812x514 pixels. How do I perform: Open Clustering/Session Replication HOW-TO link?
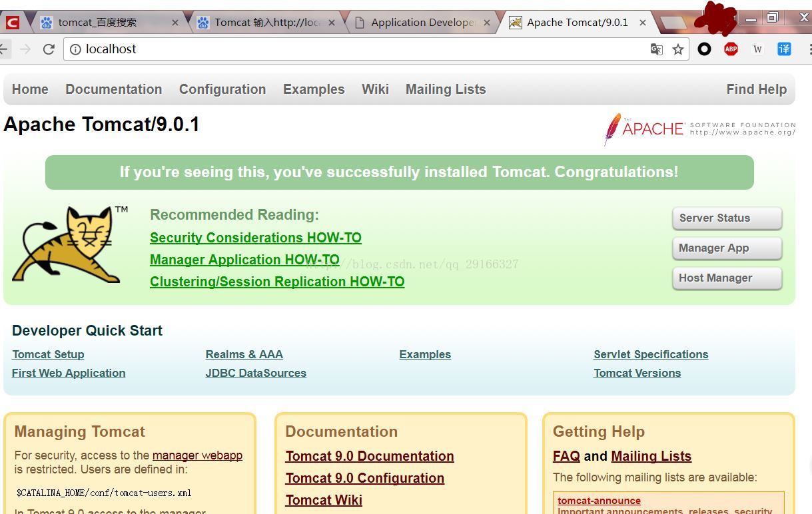277,282
